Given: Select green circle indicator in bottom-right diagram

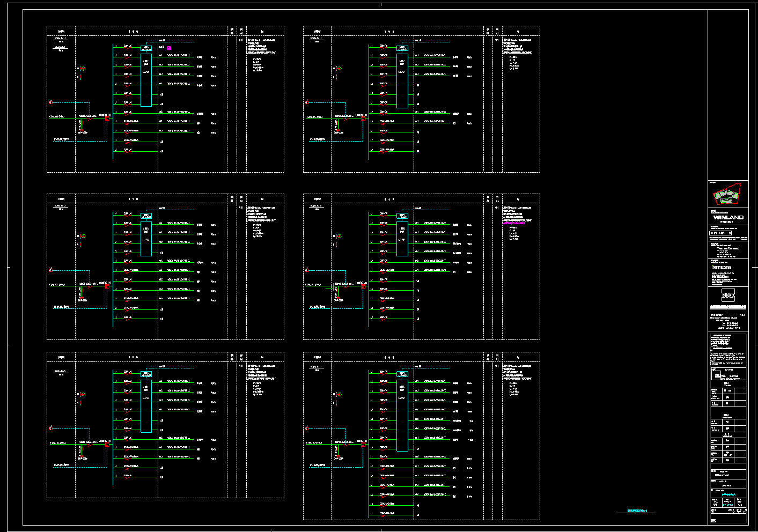Looking at the screenshot, I should (340, 395).
